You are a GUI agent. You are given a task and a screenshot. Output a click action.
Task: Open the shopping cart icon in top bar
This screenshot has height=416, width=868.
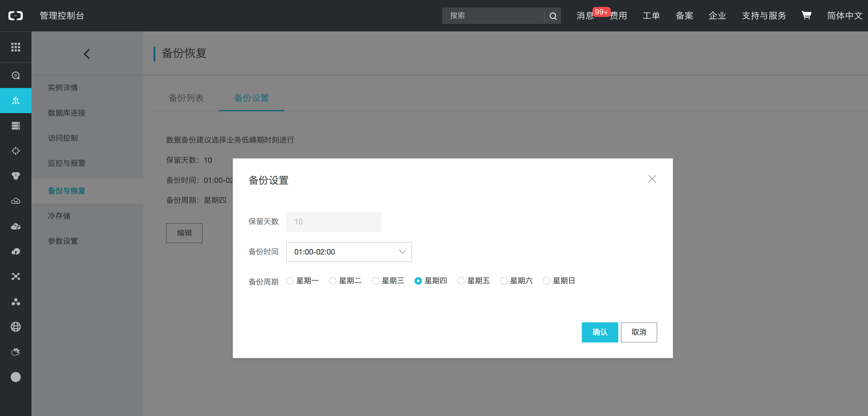[x=806, y=15]
